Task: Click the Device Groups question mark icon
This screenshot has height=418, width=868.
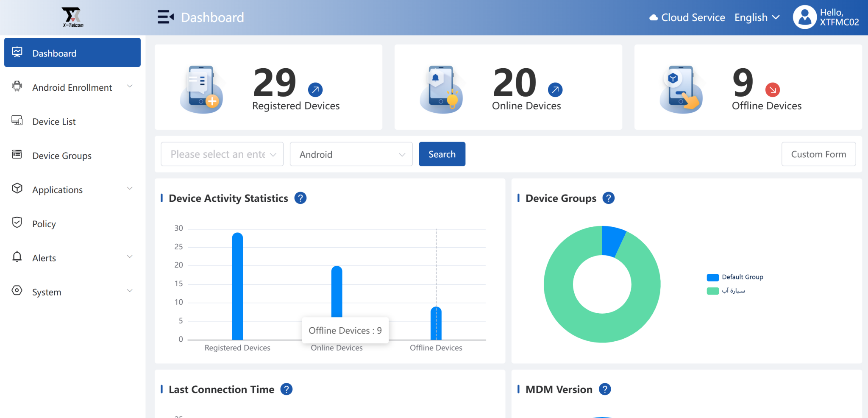Action: (609, 198)
